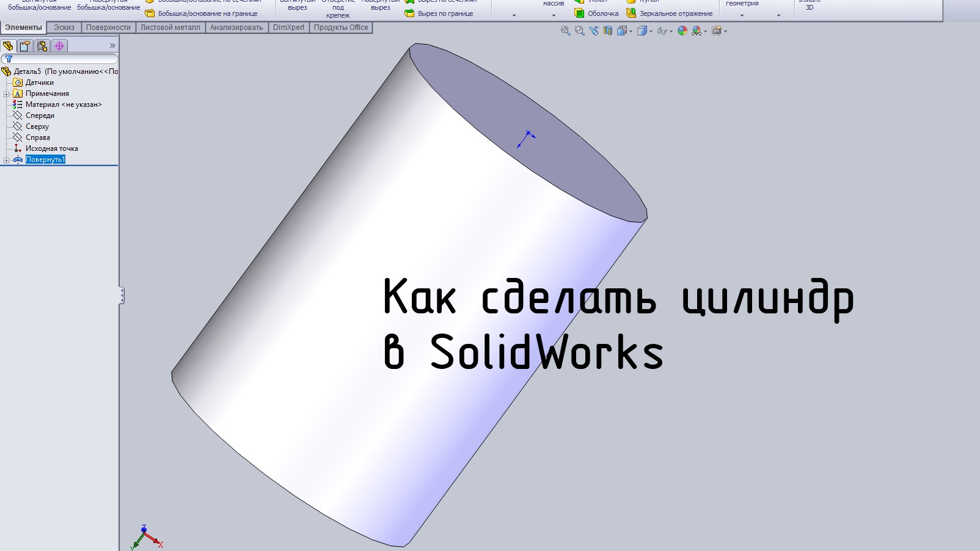This screenshot has height=551, width=980.
Task: Click the Previous View icon
Action: (594, 31)
